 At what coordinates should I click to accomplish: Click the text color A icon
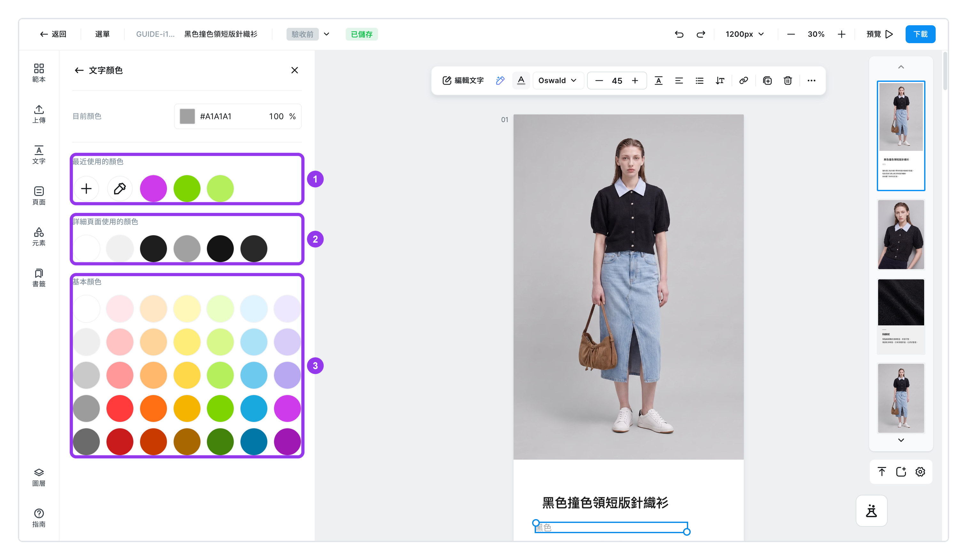[x=521, y=81]
